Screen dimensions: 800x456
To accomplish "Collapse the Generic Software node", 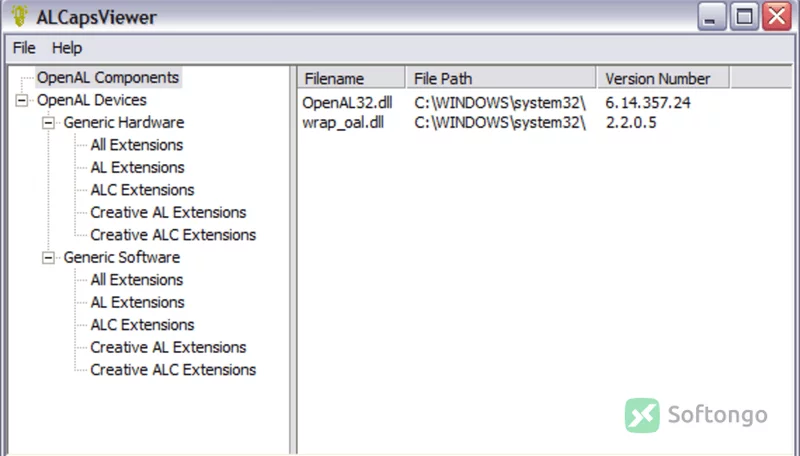I will 48,258.
